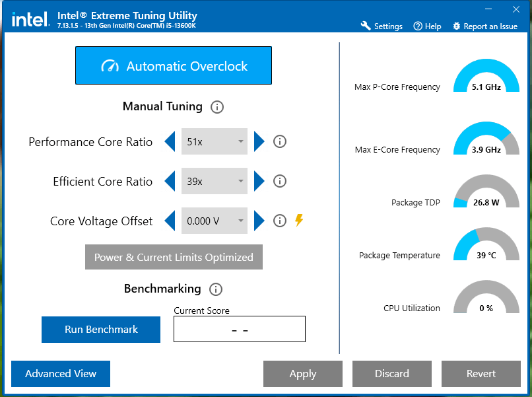The height and width of the screenshot is (397, 532).
Task: Click the 'Current Score' label
Action: click(x=201, y=310)
